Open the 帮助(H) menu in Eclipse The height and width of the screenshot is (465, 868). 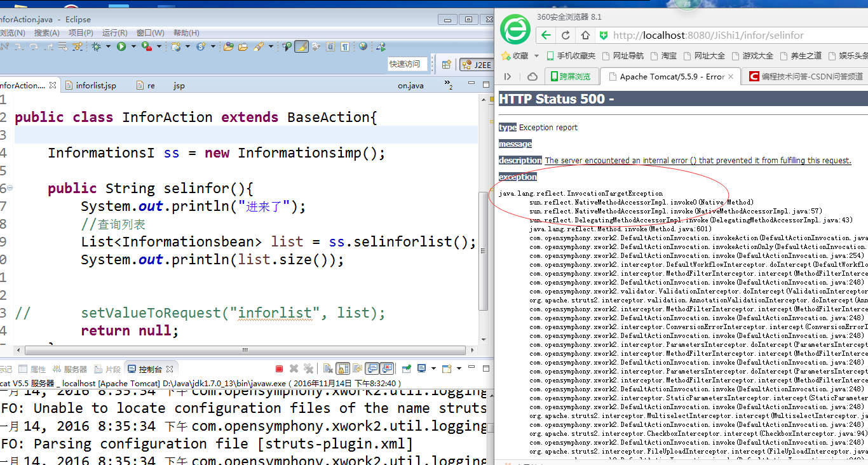(186, 32)
